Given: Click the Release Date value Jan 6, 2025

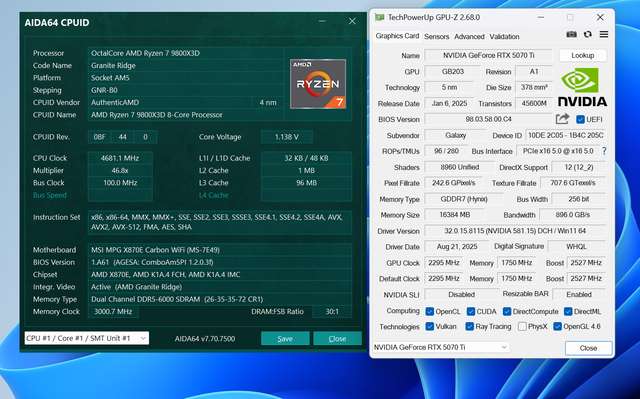Looking at the screenshot, I should (449, 103).
